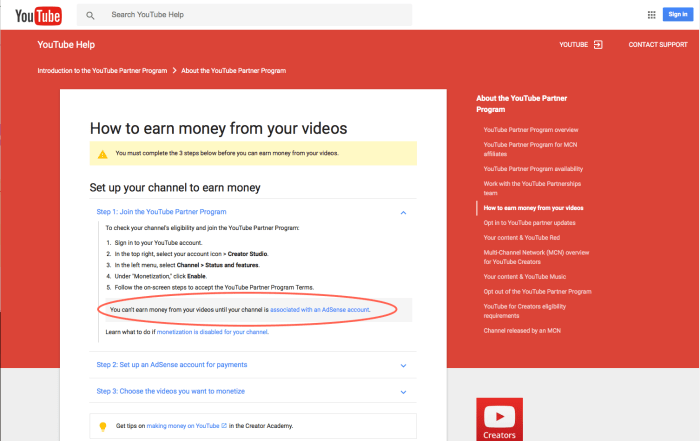
Task: Select YouTube Partner Program overview in sidebar
Action: (531, 130)
